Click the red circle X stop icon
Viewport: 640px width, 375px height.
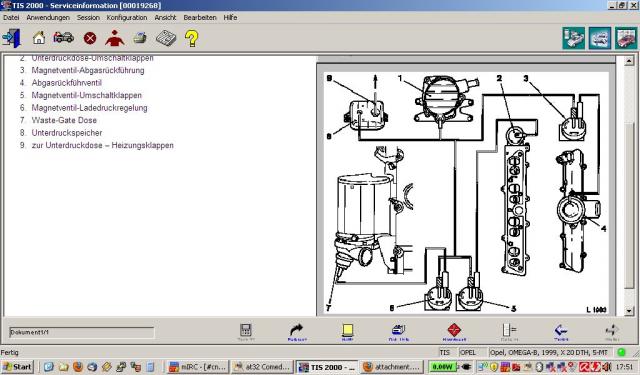coord(90,38)
